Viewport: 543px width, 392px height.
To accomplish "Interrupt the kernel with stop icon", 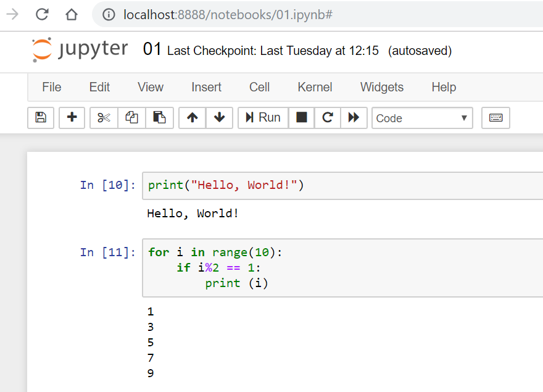I will click(301, 118).
